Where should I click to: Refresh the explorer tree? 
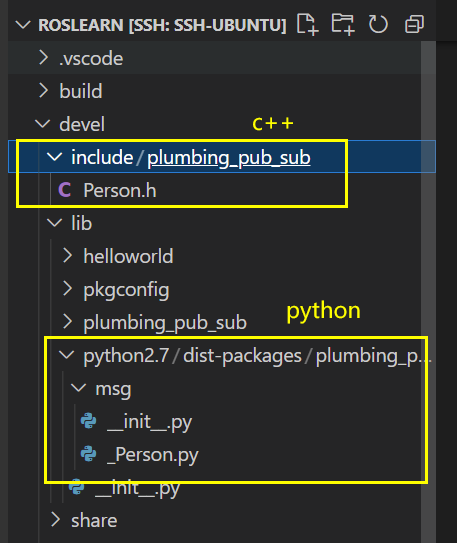[378, 24]
